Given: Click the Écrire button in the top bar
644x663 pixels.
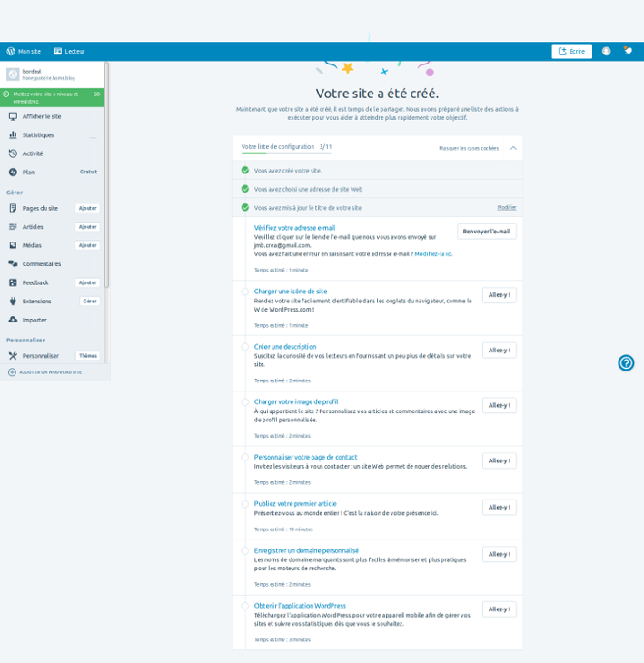Looking at the screenshot, I should (x=571, y=52).
